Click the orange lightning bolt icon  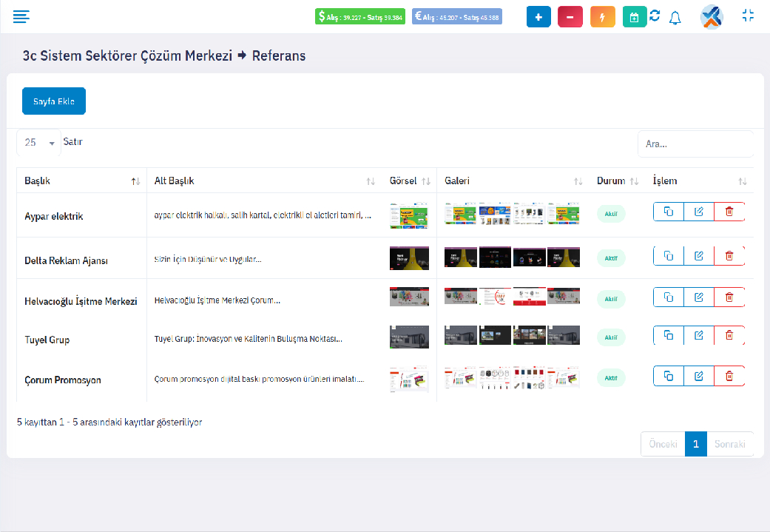pos(602,17)
